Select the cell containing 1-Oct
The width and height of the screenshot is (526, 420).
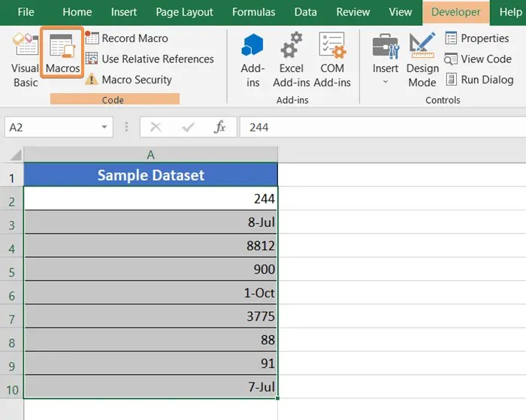[x=150, y=292]
